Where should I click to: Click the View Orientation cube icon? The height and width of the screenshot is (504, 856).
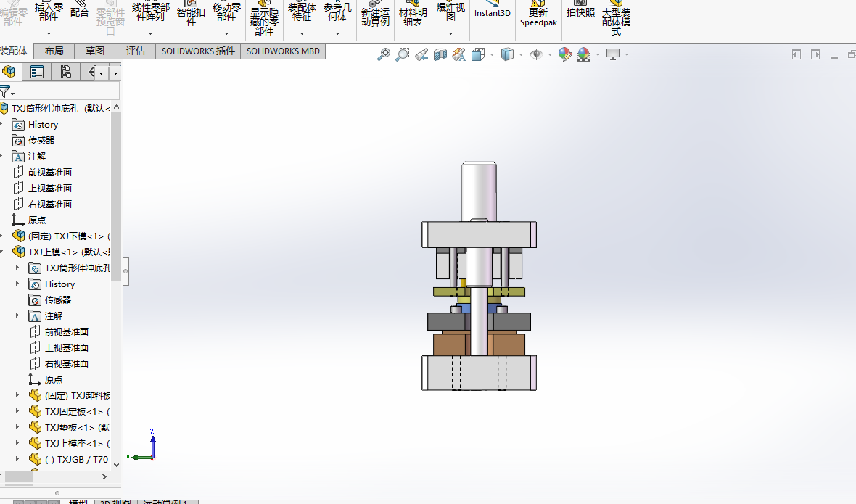pyautogui.click(x=477, y=54)
